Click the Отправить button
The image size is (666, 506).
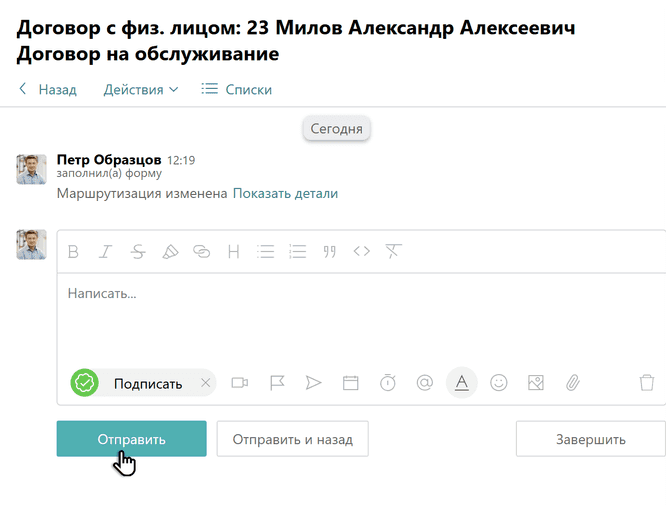tap(131, 439)
